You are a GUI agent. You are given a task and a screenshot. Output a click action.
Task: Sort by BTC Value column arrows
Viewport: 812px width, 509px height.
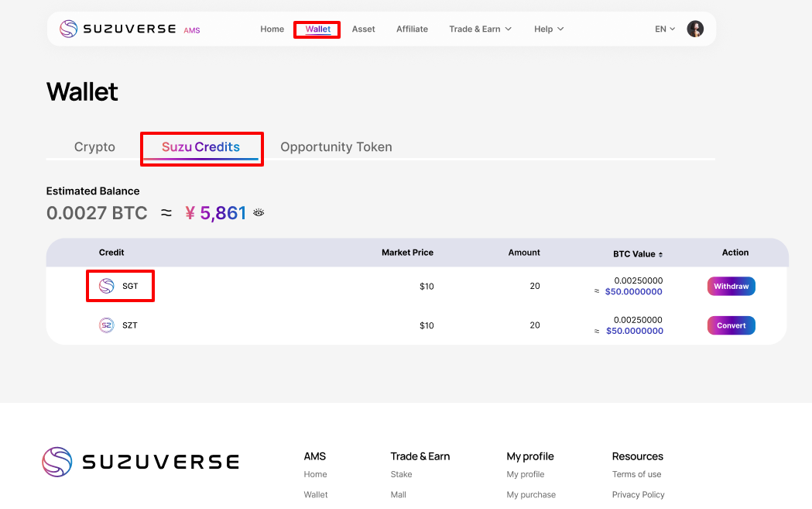(660, 254)
